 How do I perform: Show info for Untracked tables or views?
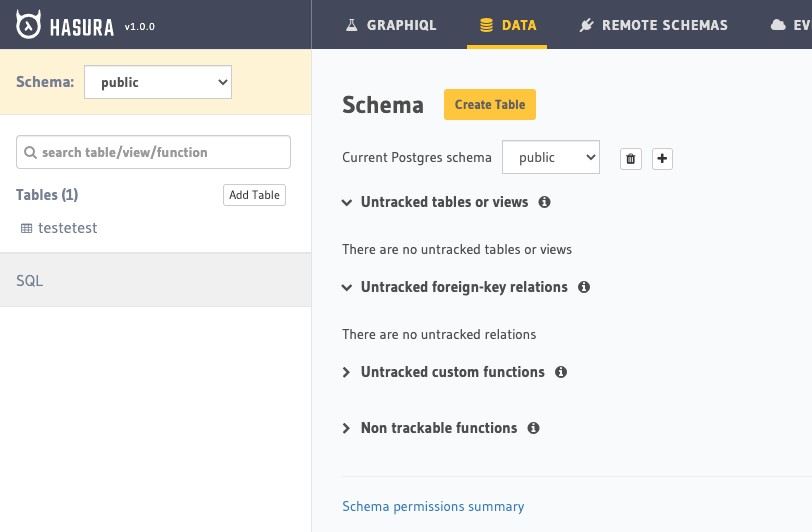point(544,202)
